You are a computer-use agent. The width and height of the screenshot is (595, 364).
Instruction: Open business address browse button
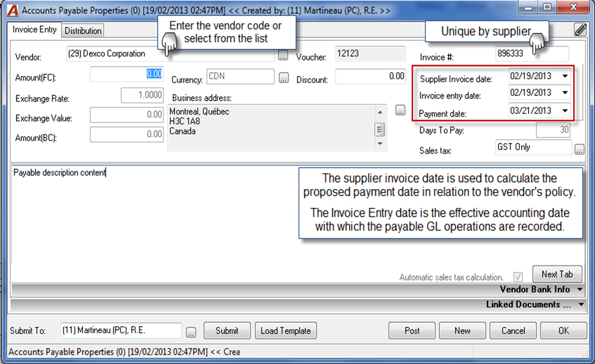tap(400, 110)
